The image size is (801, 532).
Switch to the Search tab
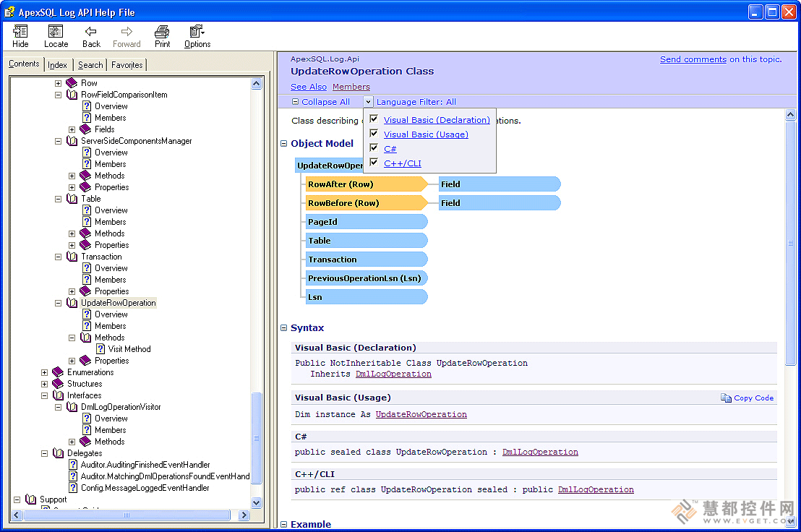[90, 65]
